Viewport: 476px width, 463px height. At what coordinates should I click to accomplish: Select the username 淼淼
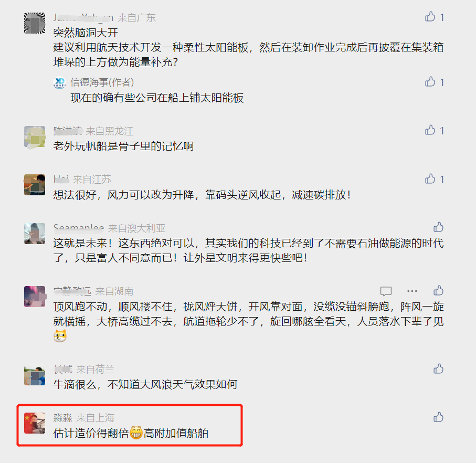[63, 418]
